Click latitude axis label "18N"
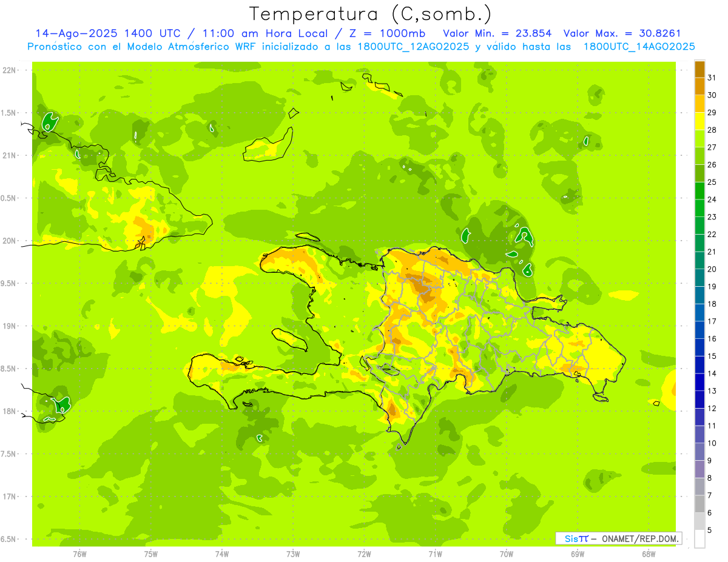Image resolution: width=728 pixels, height=562 pixels. tap(9, 412)
